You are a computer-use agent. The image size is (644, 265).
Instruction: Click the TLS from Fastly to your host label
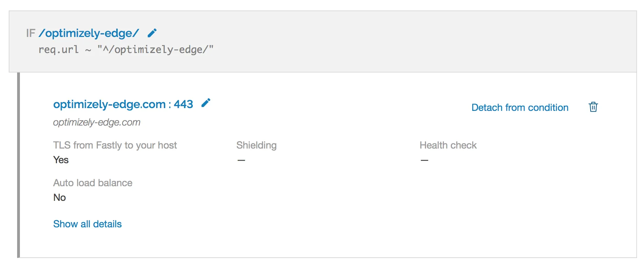pos(115,145)
